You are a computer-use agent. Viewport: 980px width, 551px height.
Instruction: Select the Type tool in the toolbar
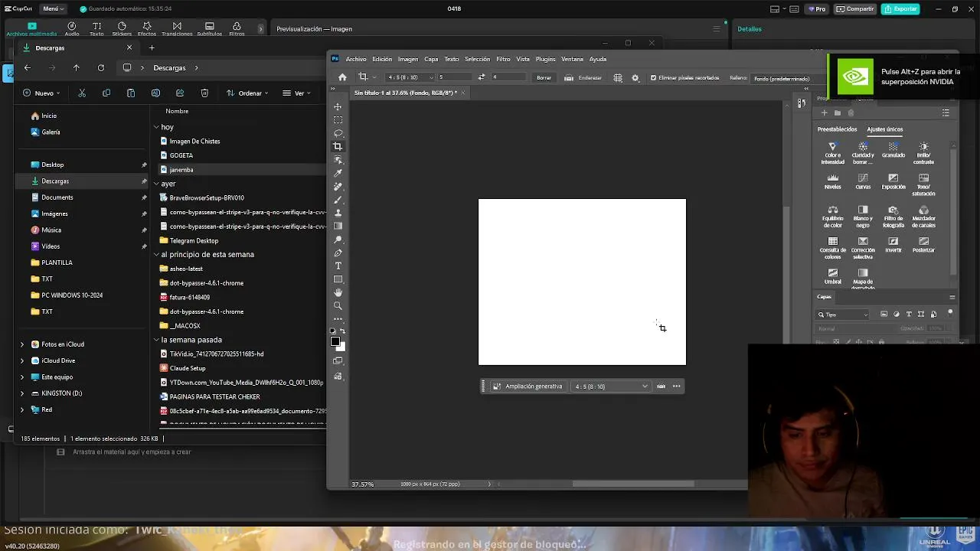coord(338,266)
